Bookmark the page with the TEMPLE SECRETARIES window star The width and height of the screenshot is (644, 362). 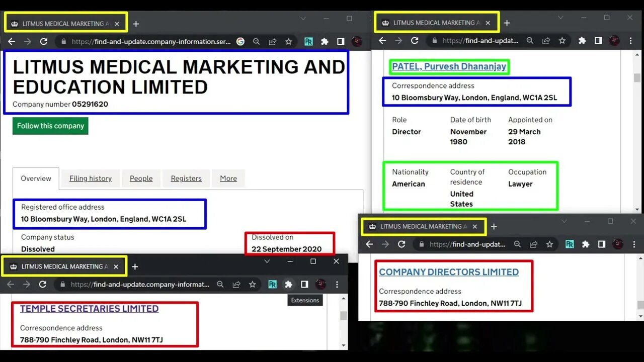[253, 285]
